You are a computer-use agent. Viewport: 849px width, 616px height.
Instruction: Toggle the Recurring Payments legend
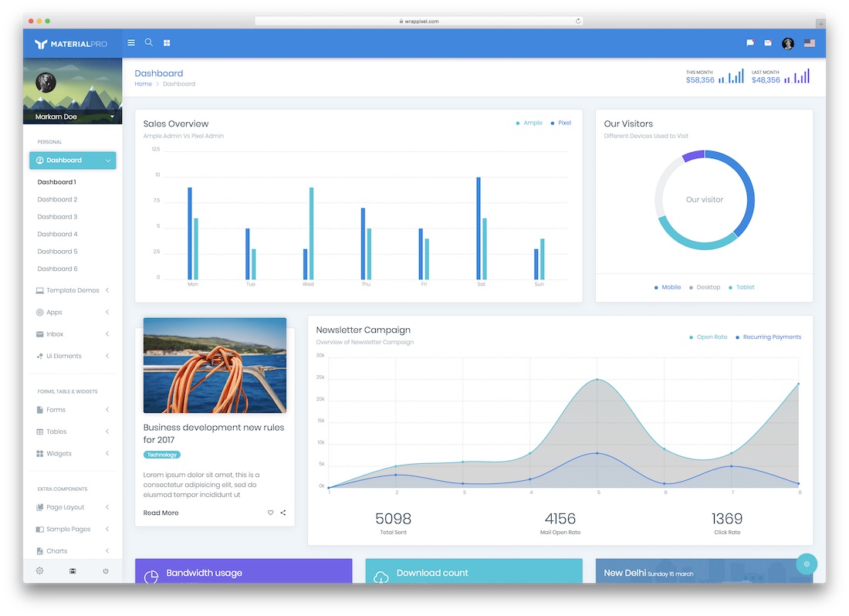tap(768, 337)
